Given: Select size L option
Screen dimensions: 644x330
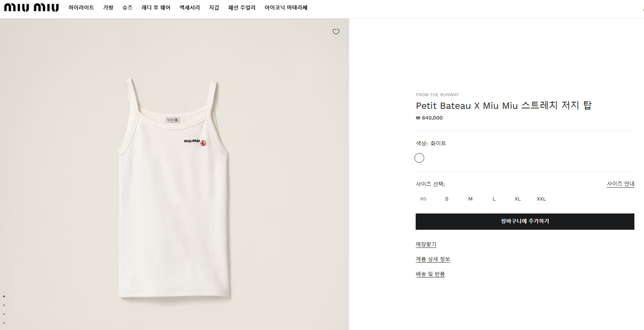Looking at the screenshot, I should [x=494, y=199].
